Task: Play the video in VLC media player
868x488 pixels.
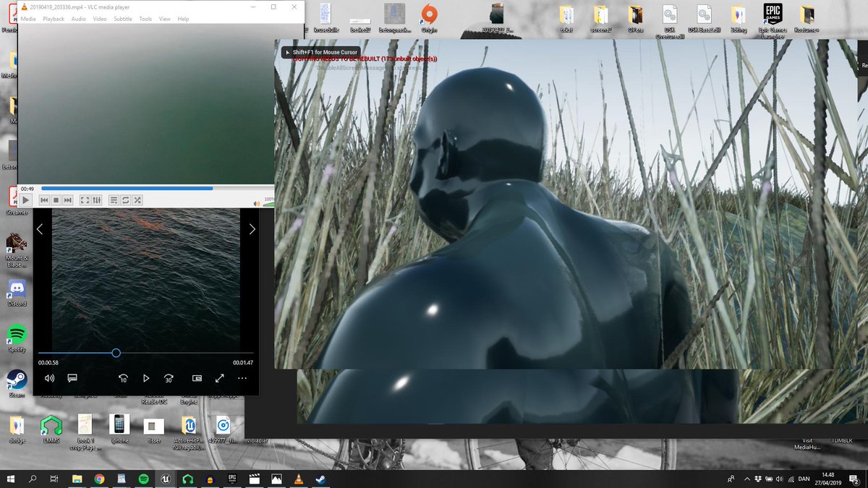Action: 25,200
